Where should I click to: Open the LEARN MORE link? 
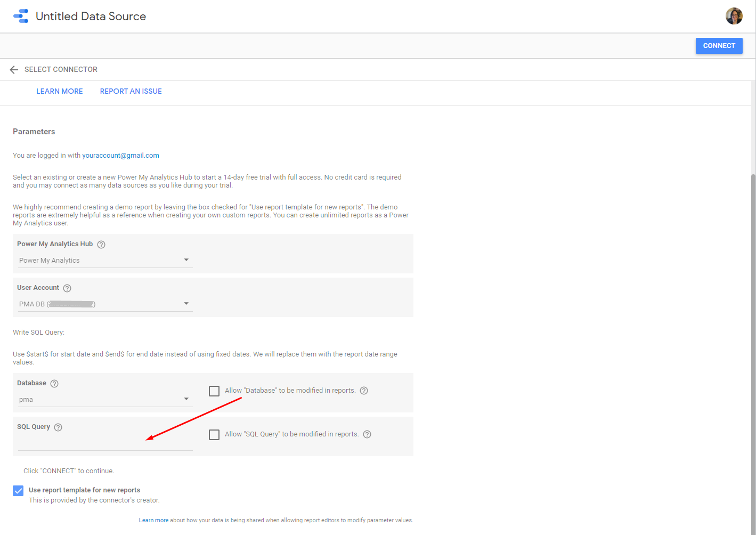(60, 92)
